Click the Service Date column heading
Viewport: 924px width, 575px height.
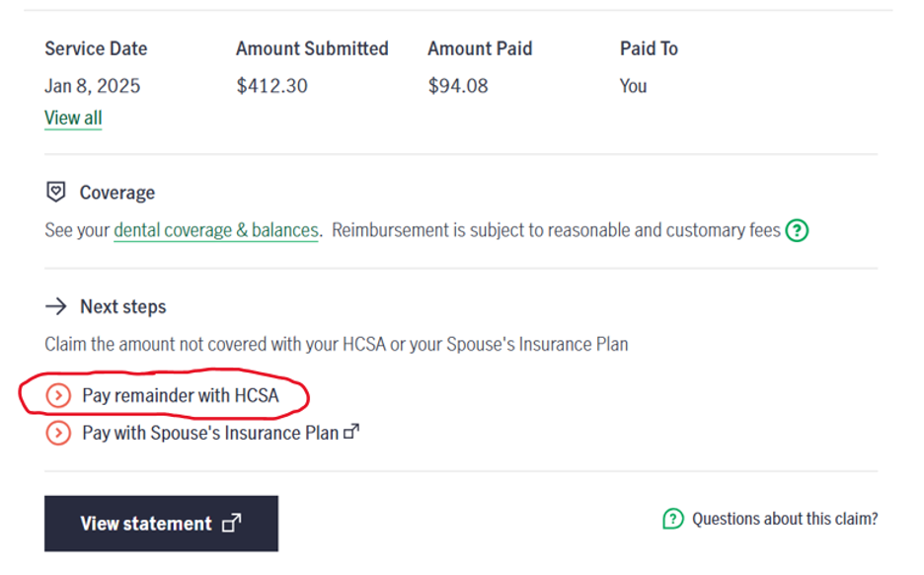(96, 48)
